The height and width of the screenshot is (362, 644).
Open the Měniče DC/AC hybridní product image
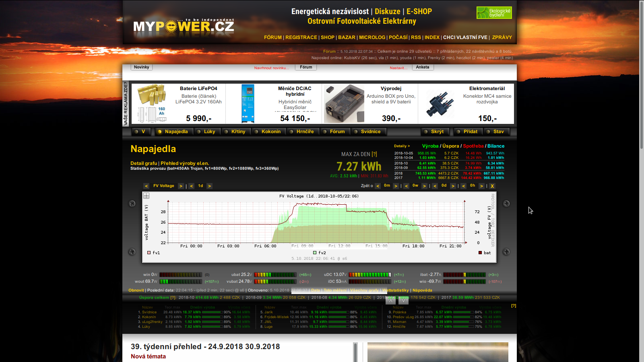(x=248, y=103)
